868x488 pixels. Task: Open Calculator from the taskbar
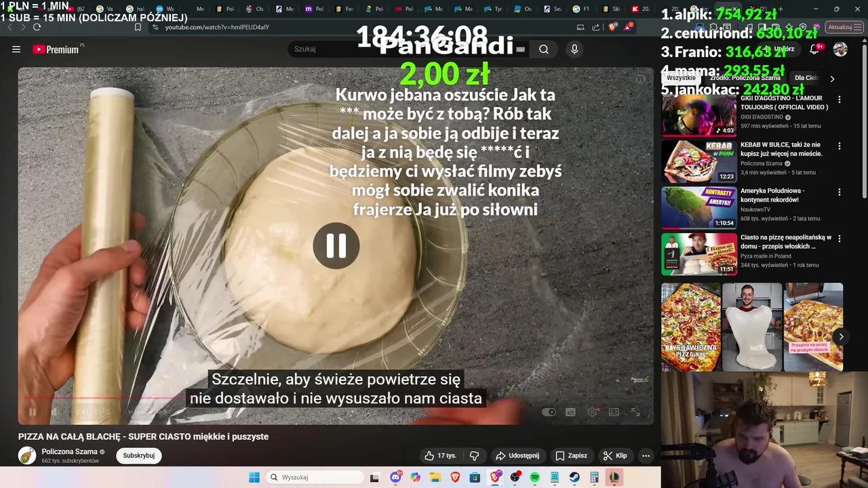pos(594,477)
